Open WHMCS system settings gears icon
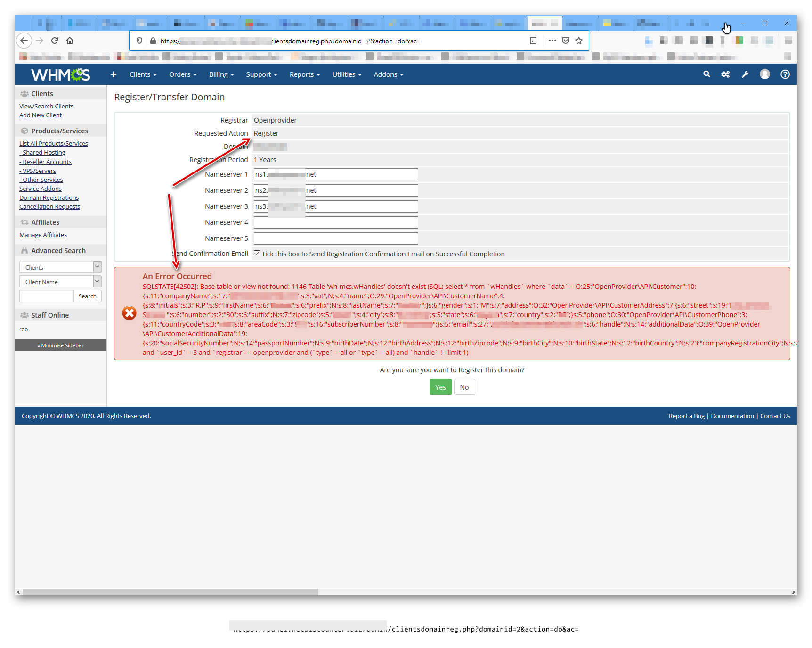Viewport: 812px width, 648px height. point(725,74)
